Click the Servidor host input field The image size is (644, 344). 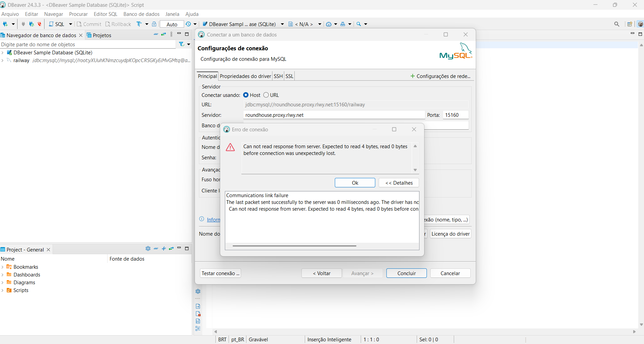pyautogui.click(x=334, y=115)
